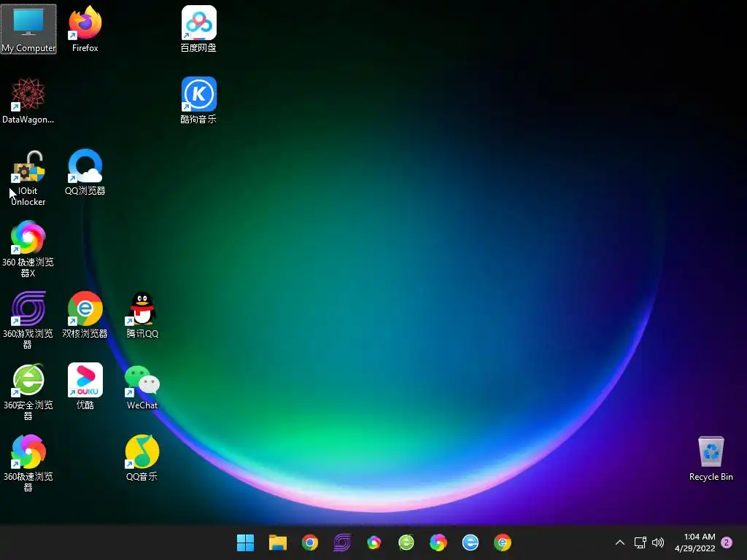Select the 360 极速浏览器X desktop shortcut

(x=28, y=249)
